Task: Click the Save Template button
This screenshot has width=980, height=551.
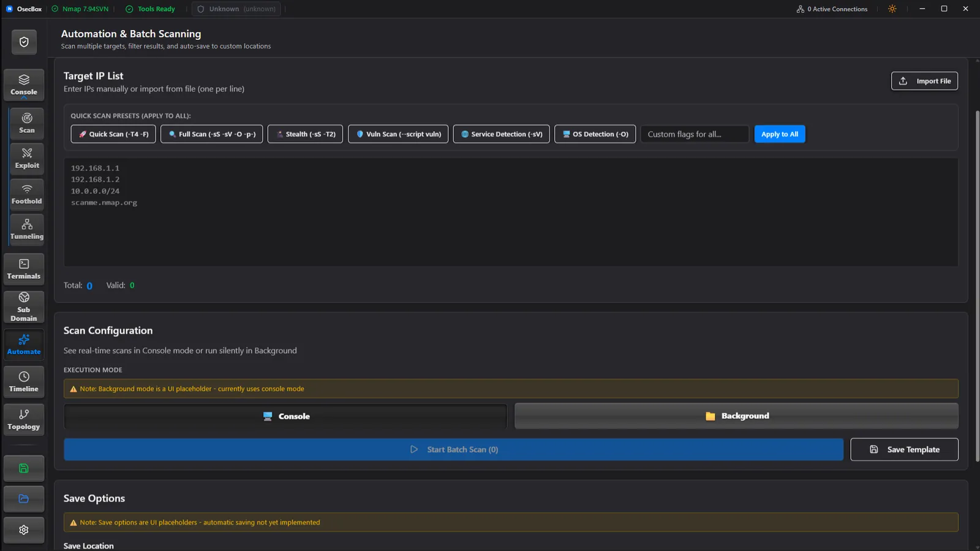Action: [905, 449]
